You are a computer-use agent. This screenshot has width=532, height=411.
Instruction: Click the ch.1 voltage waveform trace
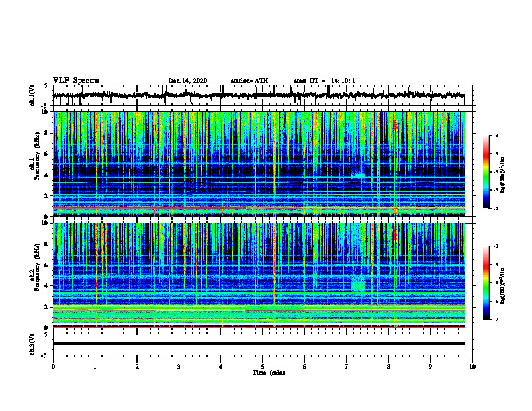tap(259, 95)
